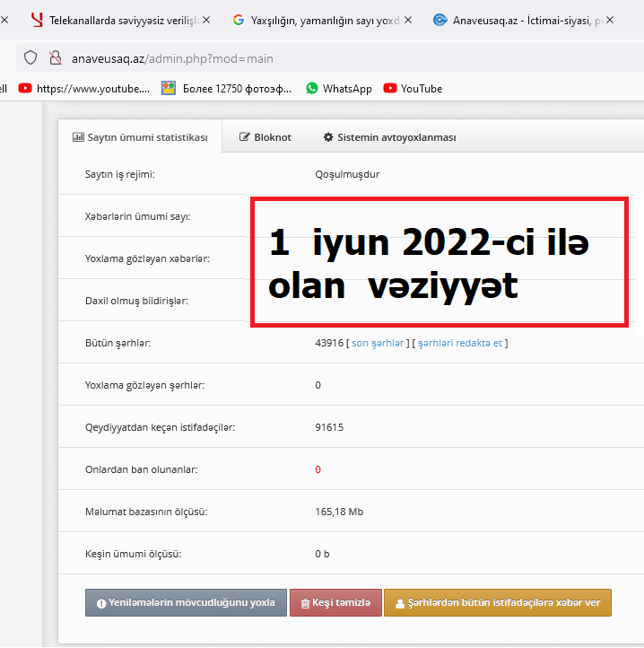Close the Telekanallarda səviyyəsiz tab

[x=208, y=19]
